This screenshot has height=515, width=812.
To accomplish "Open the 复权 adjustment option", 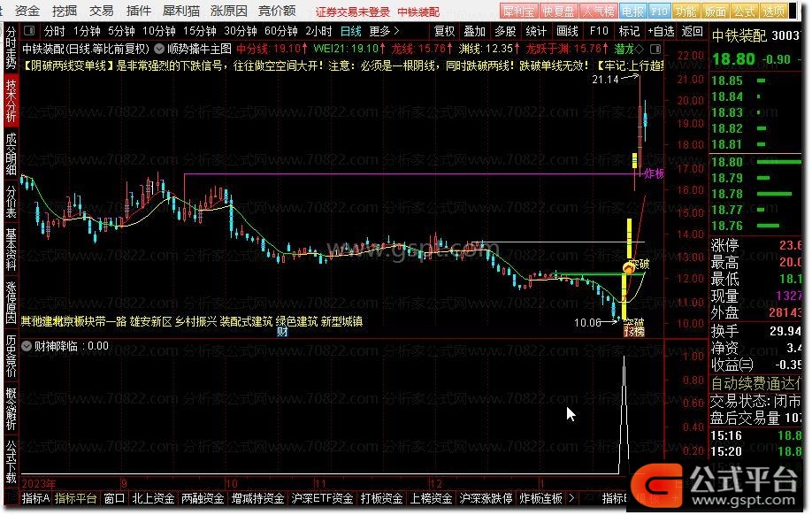I will [444, 31].
